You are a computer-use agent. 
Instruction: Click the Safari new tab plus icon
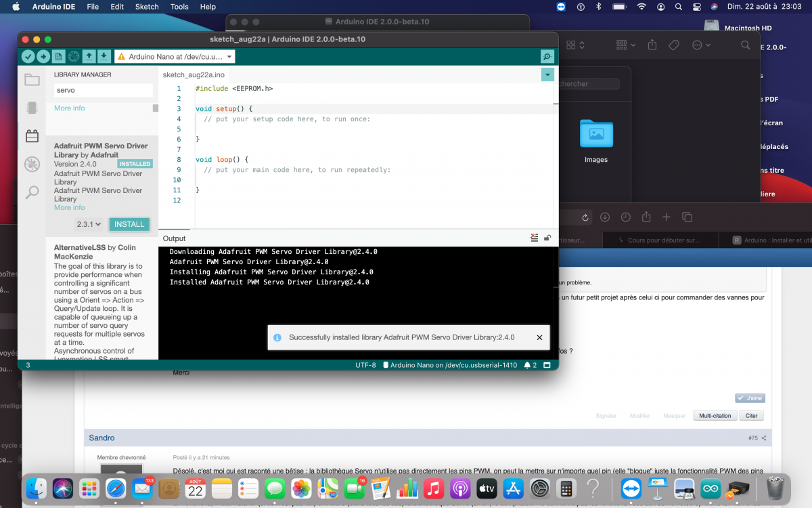(667, 217)
